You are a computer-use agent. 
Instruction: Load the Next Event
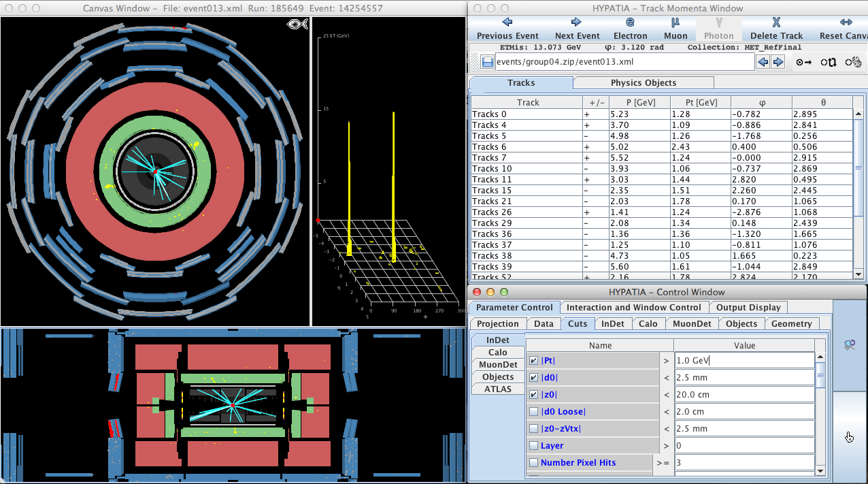click(577, 29)
